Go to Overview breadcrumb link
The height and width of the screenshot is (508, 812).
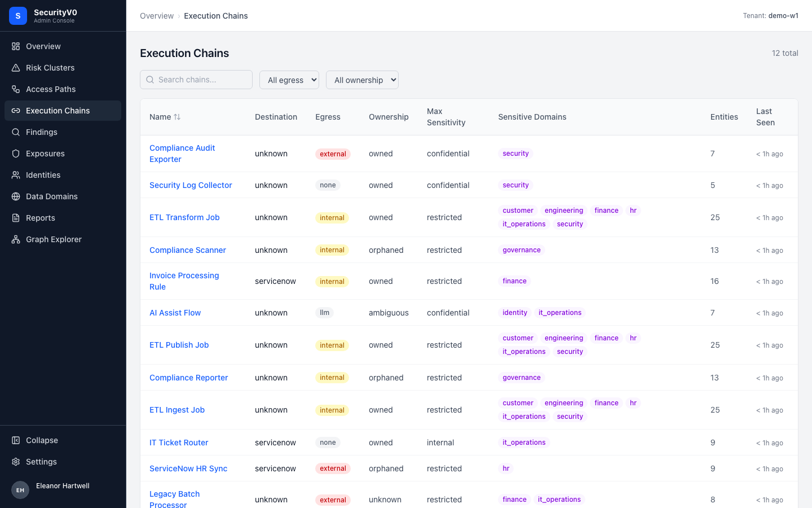[157, 16]
